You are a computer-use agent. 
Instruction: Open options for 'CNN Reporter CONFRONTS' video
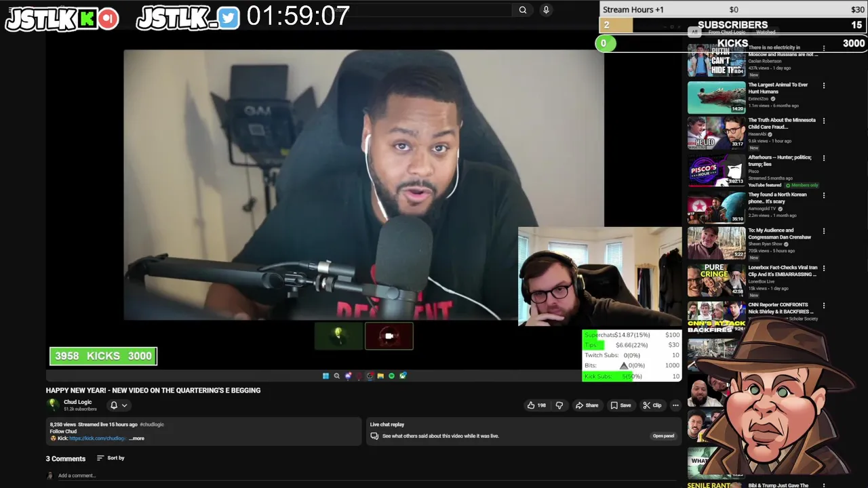coord(824,306)
